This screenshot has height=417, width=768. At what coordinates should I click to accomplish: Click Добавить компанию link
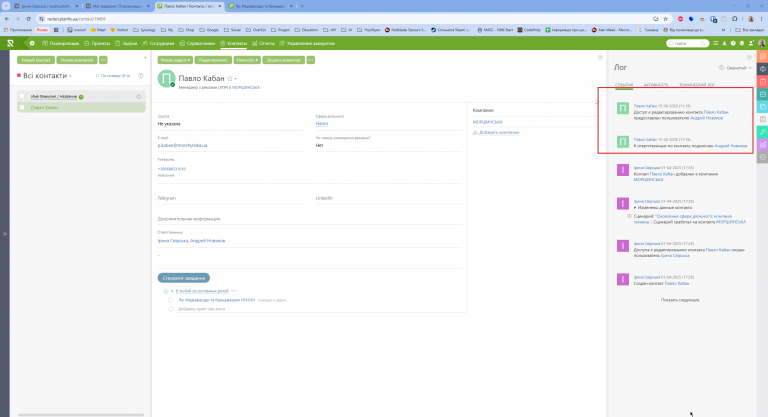499,132
